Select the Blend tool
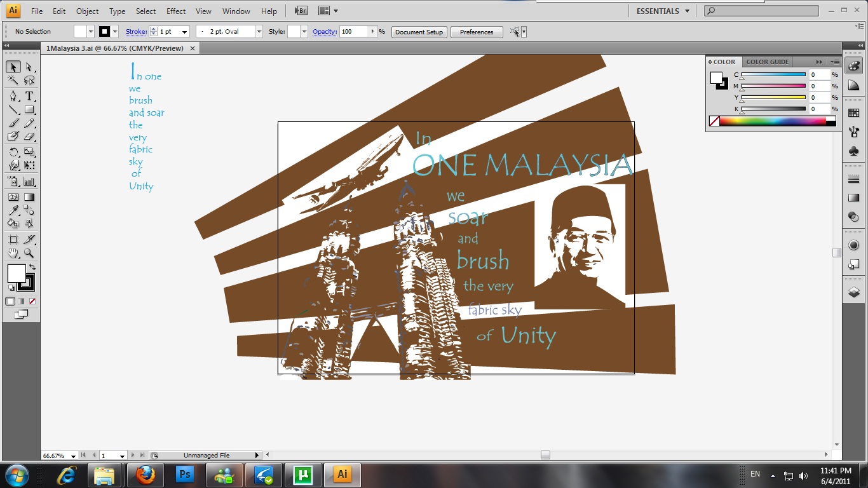 point(29,210)
